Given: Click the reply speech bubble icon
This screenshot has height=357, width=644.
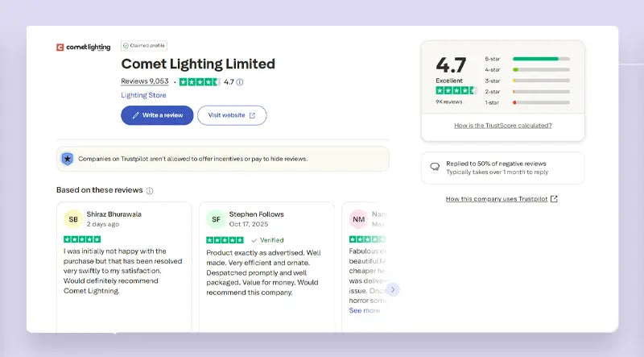Looking at the screenshot, I should [x=435, y=167].
